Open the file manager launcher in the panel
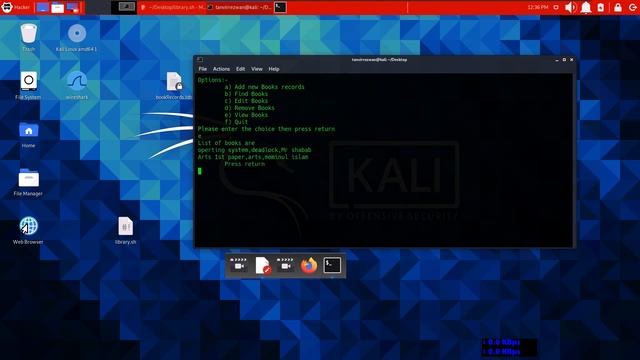 pos(58,7)
